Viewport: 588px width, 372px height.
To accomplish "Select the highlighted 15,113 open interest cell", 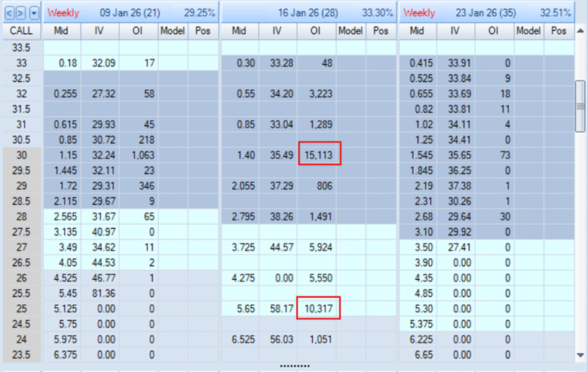I will tap(320, 154).
